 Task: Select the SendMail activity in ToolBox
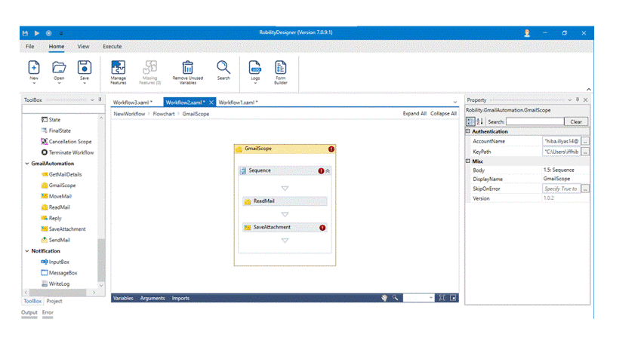tap(59, 240)
